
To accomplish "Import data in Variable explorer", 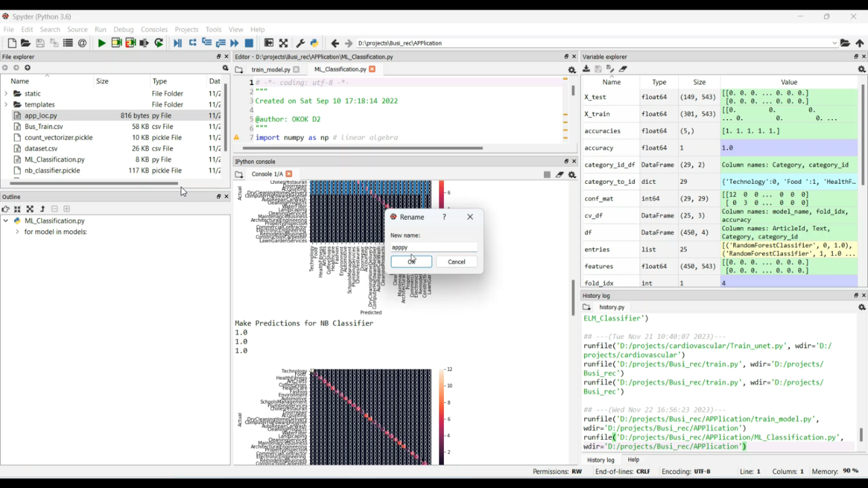I will point(587,68).
